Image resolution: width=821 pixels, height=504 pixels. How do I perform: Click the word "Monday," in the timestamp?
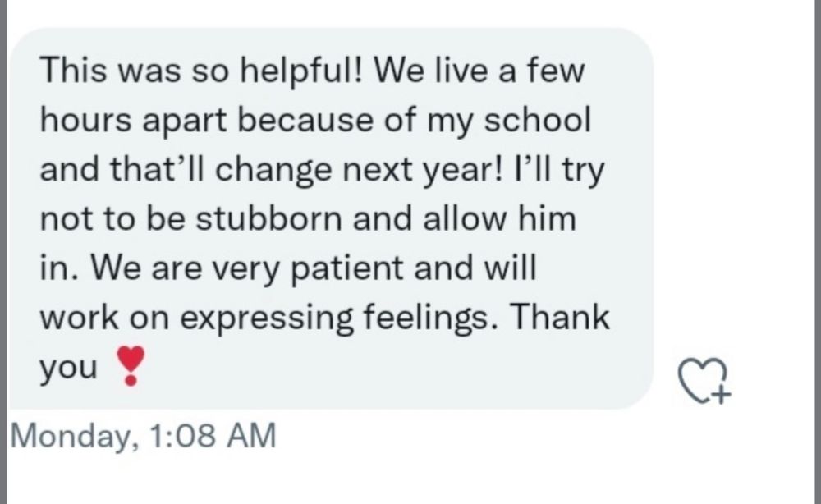(x=71, y=436)
